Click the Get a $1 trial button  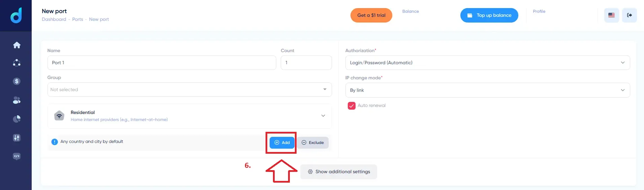[x=371, y=15]
